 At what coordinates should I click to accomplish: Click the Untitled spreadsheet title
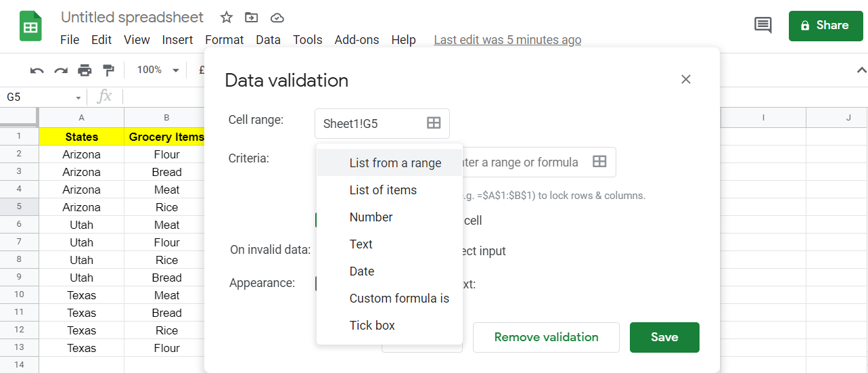coord(132,18)
